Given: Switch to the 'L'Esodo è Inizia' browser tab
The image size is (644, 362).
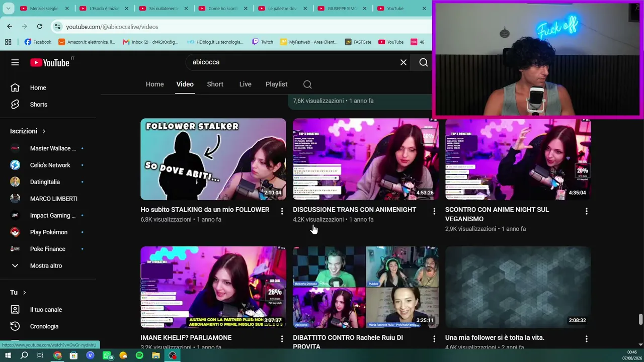Looking at the screenshot, I should (x=104, y=9).
